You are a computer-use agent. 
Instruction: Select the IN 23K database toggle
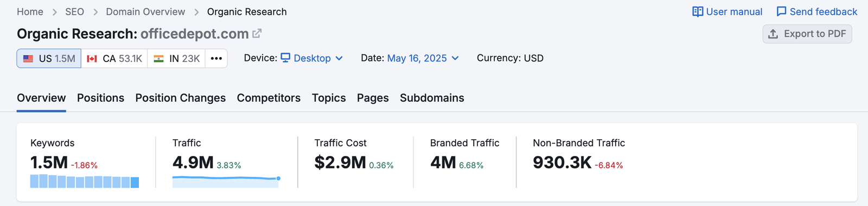pos(176,58)
